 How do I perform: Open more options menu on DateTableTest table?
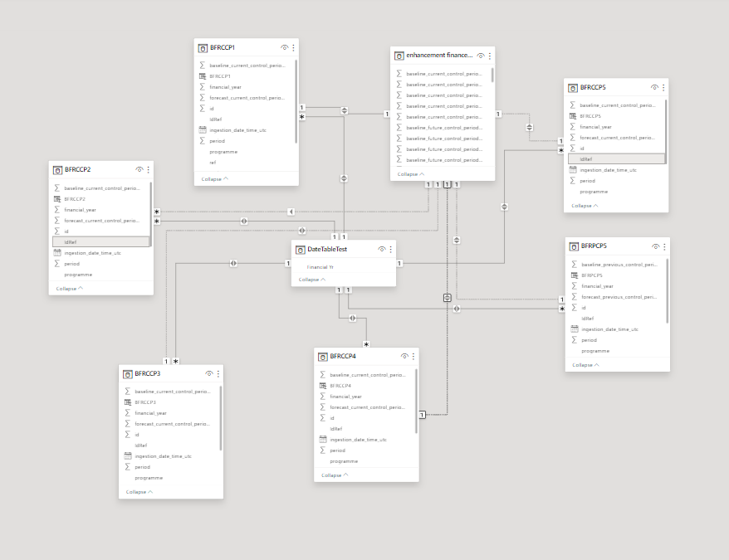click(390, 249)
